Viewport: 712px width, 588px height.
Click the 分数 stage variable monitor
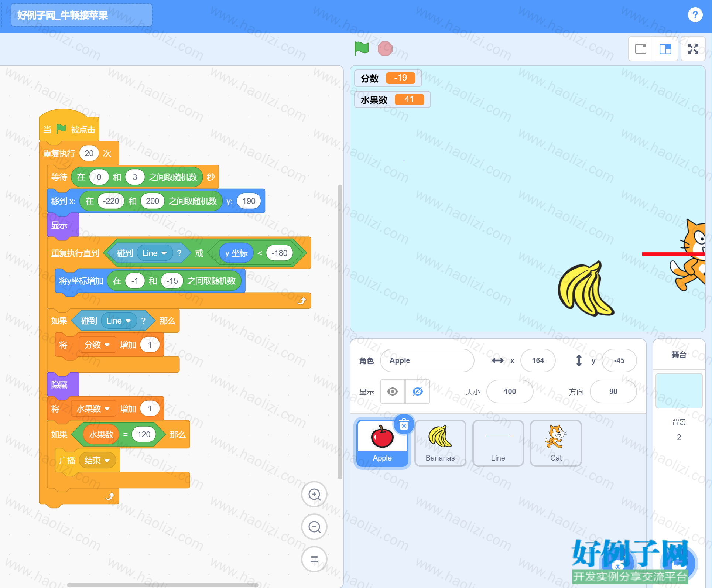(x=388, y=78)
